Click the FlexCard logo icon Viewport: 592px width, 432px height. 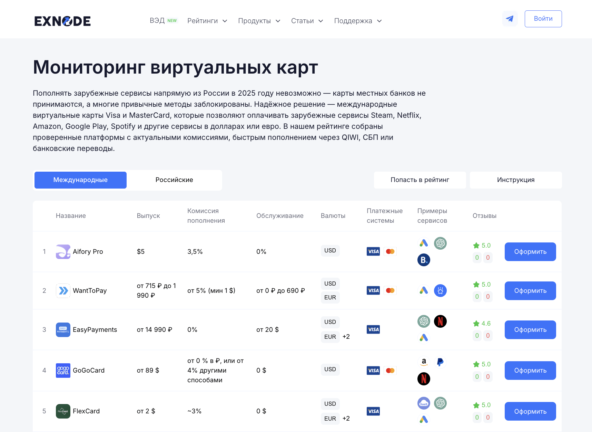63,411
